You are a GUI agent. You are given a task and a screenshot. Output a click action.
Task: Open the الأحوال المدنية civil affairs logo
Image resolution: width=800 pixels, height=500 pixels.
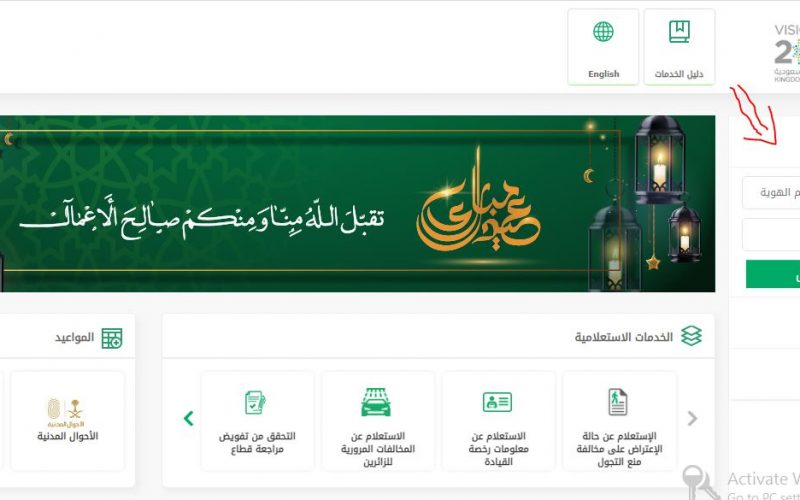[66, 413]
